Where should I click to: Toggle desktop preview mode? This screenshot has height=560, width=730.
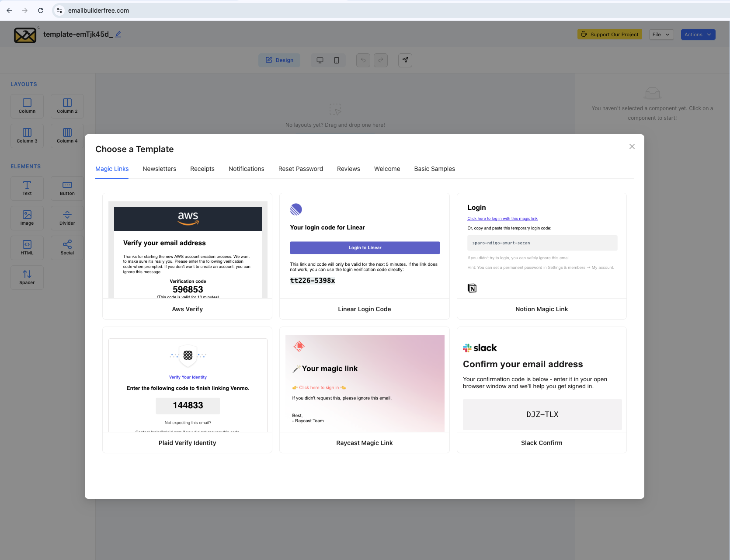[320, 60]
